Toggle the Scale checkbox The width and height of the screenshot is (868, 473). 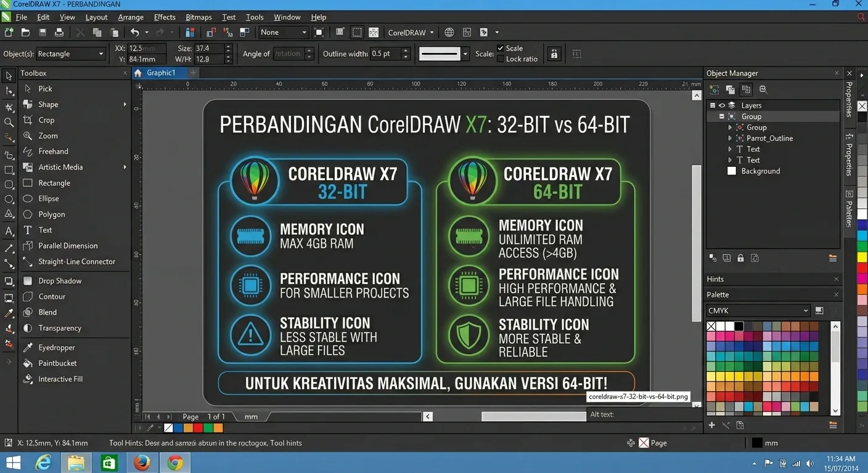click(x=501, y=48)
